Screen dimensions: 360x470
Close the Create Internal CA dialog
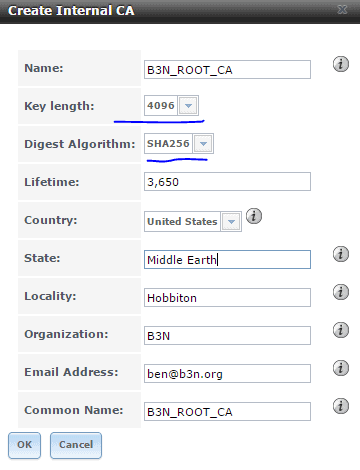(x=342, y=10)
